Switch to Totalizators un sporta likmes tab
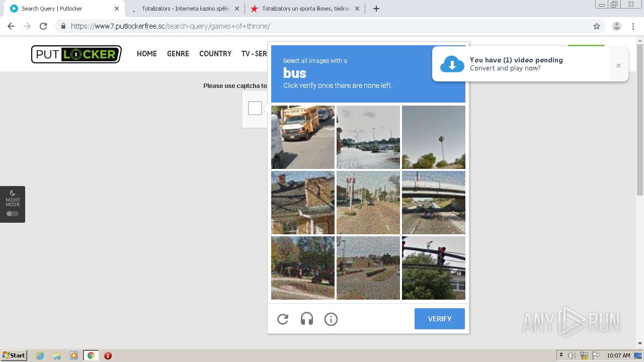Screen dimensions: 644x362 pos(305,9)
